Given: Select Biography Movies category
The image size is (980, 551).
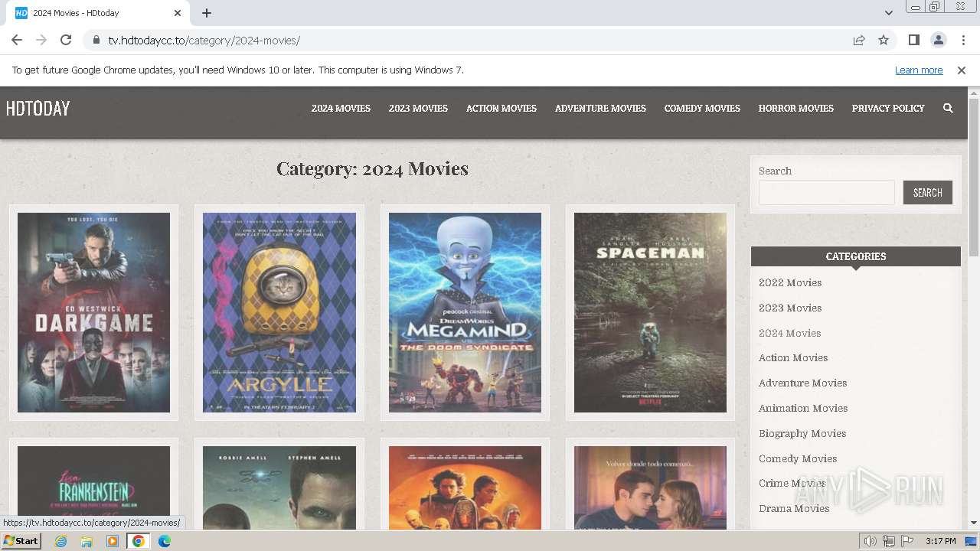Looking at the screenshot, I should point(802,433).
